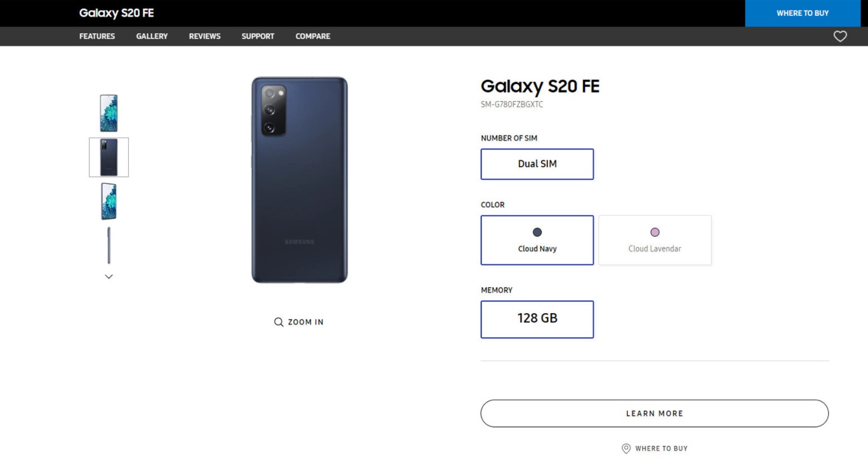Viewport: 868px width, 465px height.
Task: Open the Compare tab
Action: [x=313, y=37]
